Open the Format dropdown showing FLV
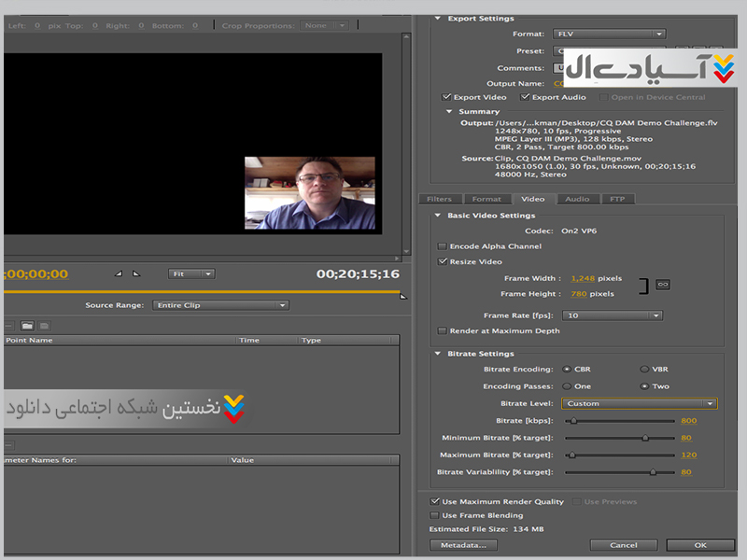 608,35
